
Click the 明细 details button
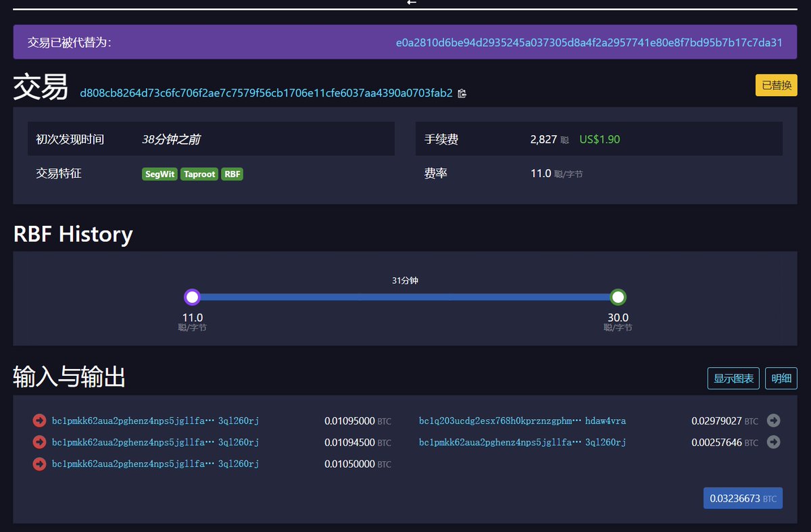(x=781, y=379)
